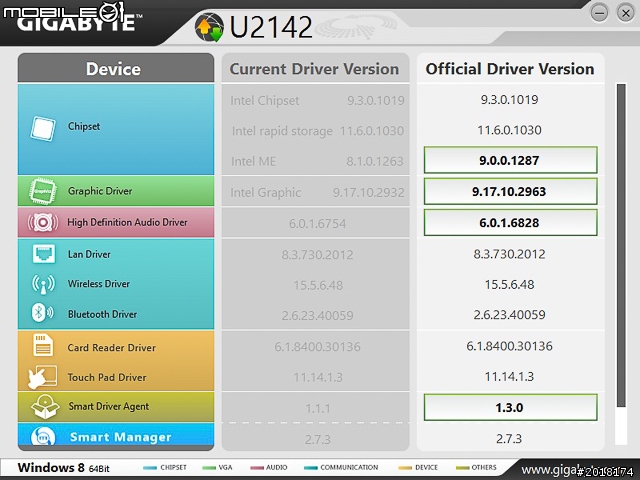Screen dimensions: 640x480
Task: Click official Wireless version 15.5.6.48
Action: point(509,284)
